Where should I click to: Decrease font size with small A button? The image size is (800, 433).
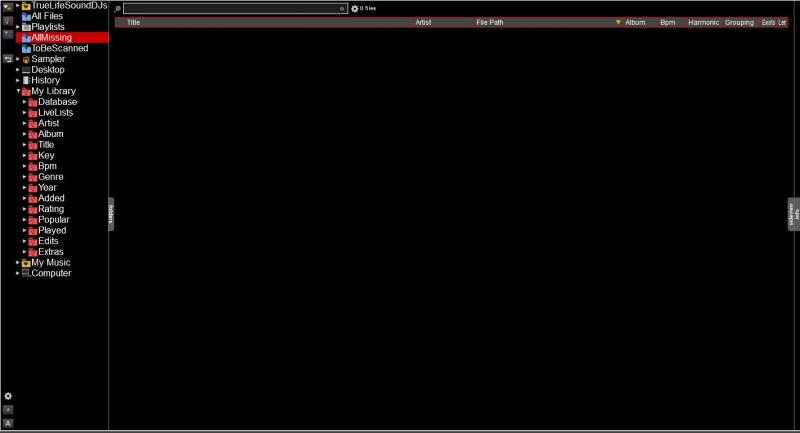point(8,409)
